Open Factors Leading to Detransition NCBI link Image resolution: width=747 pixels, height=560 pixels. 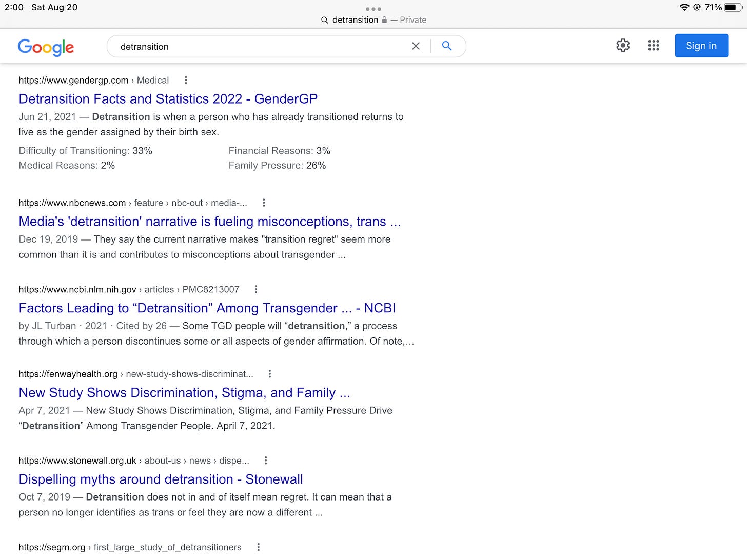pos(207,308)
